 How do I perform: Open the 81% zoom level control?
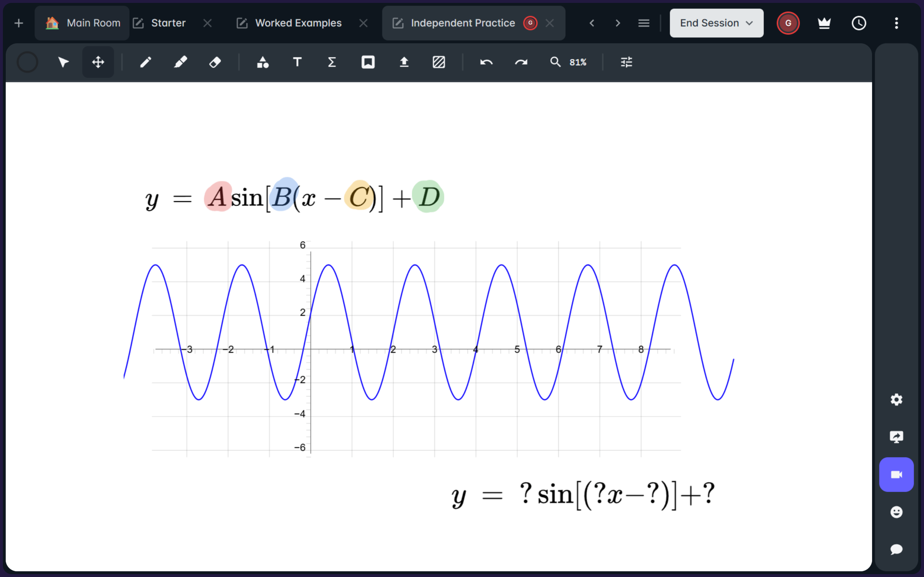coord(577,62)
